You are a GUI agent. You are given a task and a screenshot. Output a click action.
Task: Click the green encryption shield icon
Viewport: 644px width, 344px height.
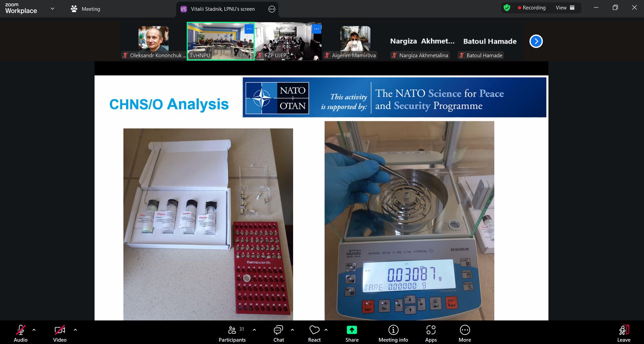507,8
